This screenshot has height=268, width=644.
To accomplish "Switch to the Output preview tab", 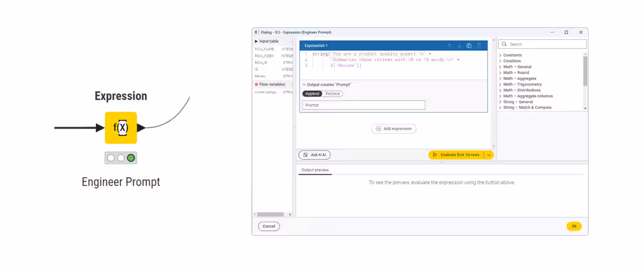I will coord(315,170).
